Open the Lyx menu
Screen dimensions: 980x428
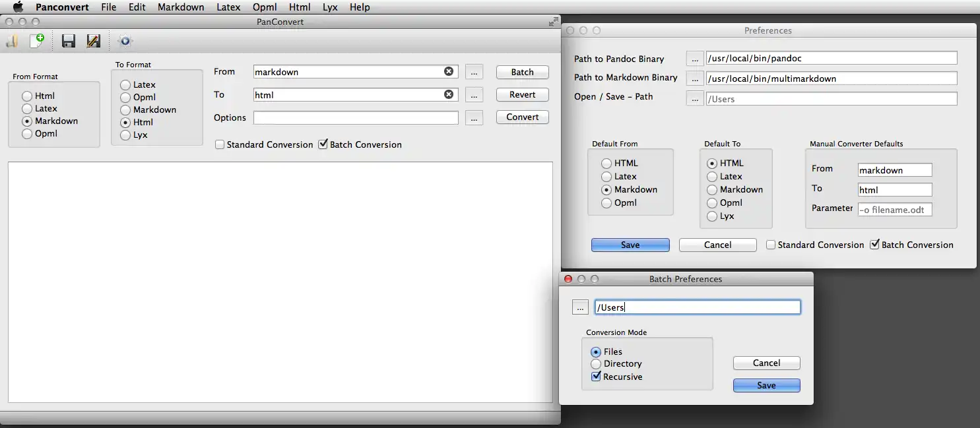(x=330, y=7)
